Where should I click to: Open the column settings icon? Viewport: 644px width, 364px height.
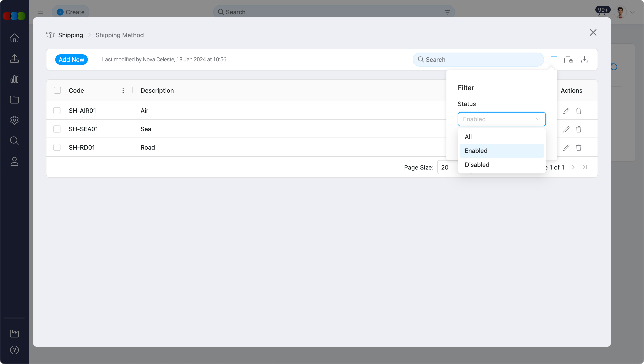point(568,60)
